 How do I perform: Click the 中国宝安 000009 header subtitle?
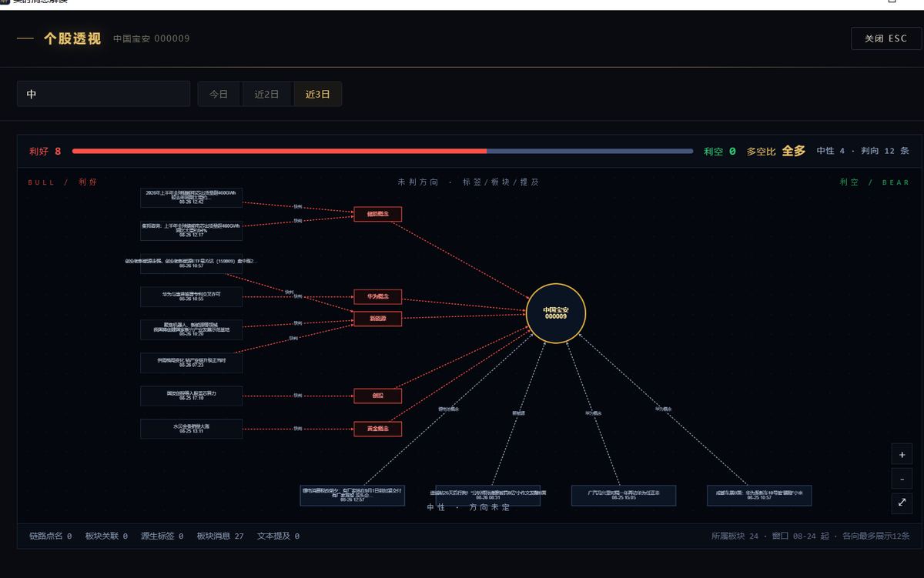point(151,38)
